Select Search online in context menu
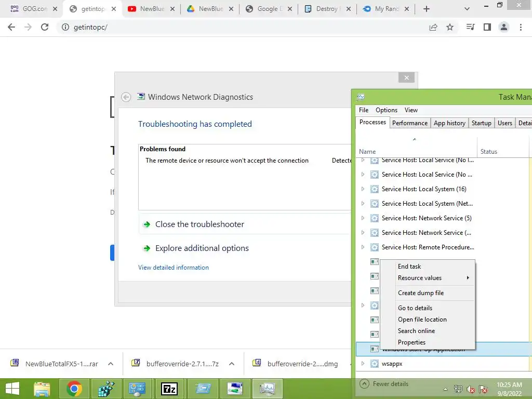 point(428,331)
